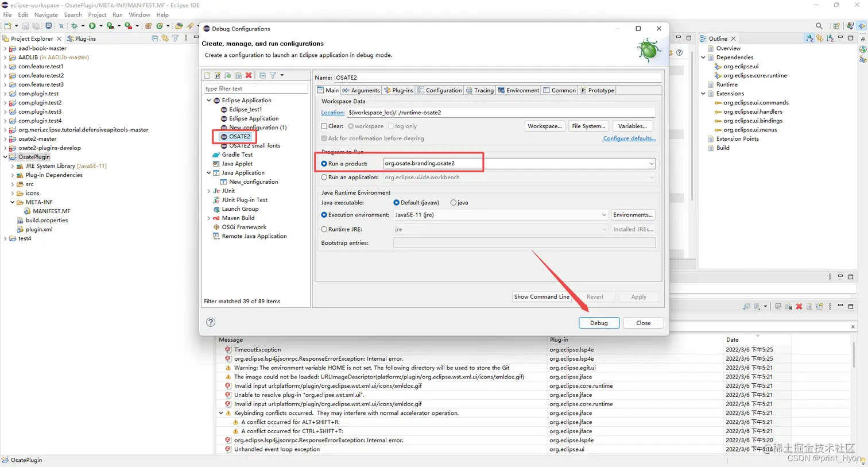Collapse the Eclipse Application tree node
868x467 pixels.
(209, 101)
